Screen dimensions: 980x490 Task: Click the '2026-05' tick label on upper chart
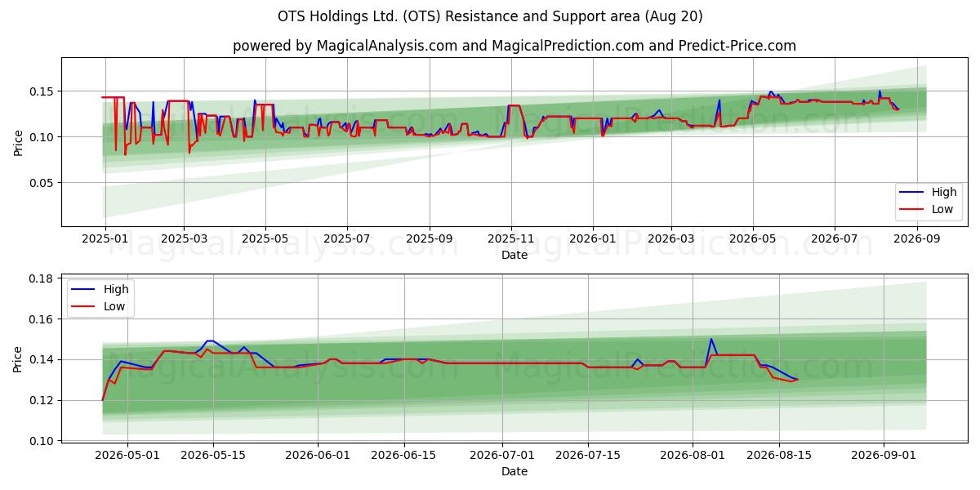click(x=753, y=239)
